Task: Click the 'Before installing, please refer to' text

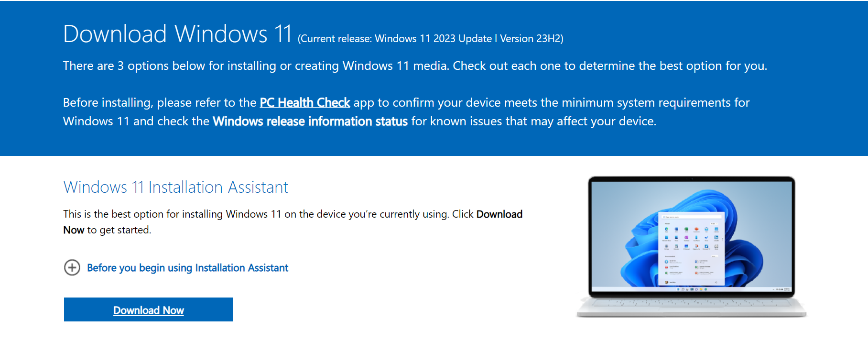Action: (x=160, y=103)
